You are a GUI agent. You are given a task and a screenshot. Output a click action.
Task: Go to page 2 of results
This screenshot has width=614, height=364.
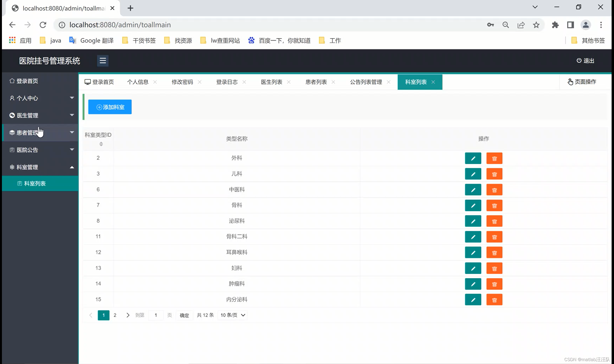coord(115,315)
